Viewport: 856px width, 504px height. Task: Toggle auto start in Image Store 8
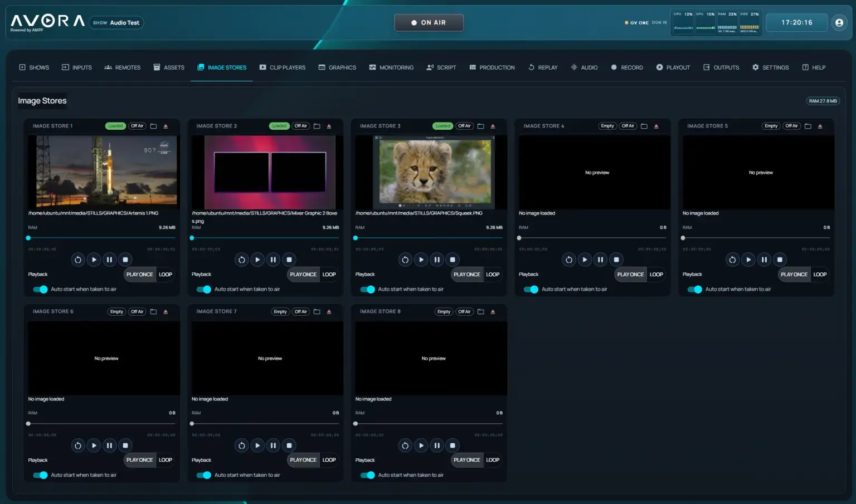(x=367, y=475)
